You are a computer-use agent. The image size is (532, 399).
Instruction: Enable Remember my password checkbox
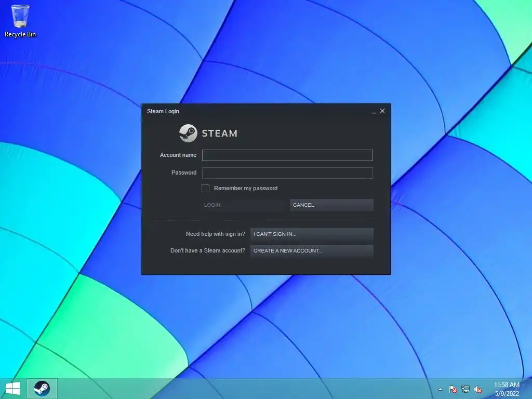click(x=205, y=188)
